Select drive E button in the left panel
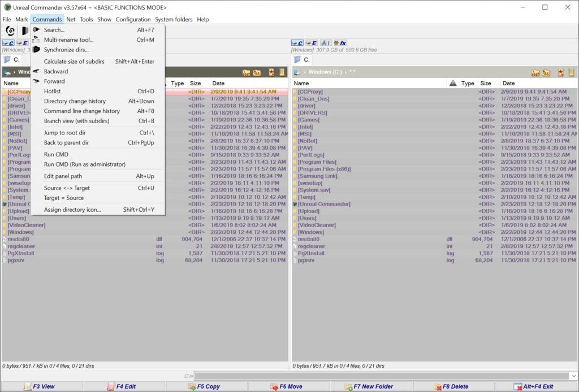This screenshot has height=392, width=579. pyautogui.click(x=22, y=43)
